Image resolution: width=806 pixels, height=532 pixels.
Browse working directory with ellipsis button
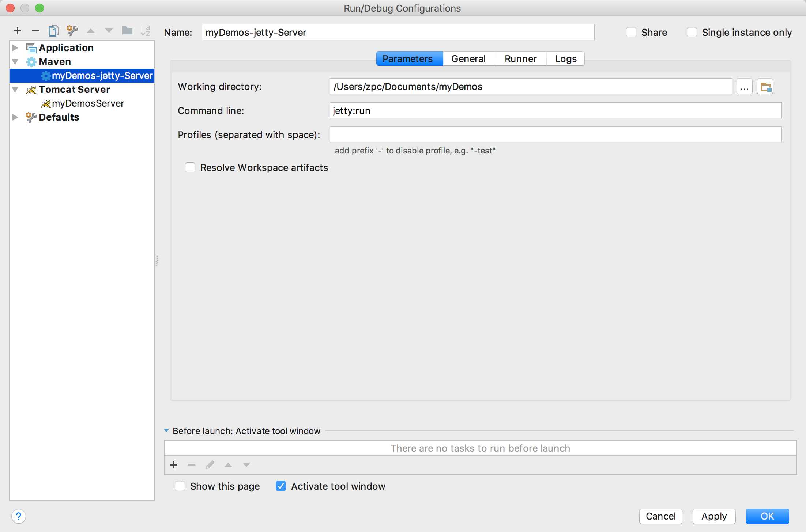pos(744,87)
